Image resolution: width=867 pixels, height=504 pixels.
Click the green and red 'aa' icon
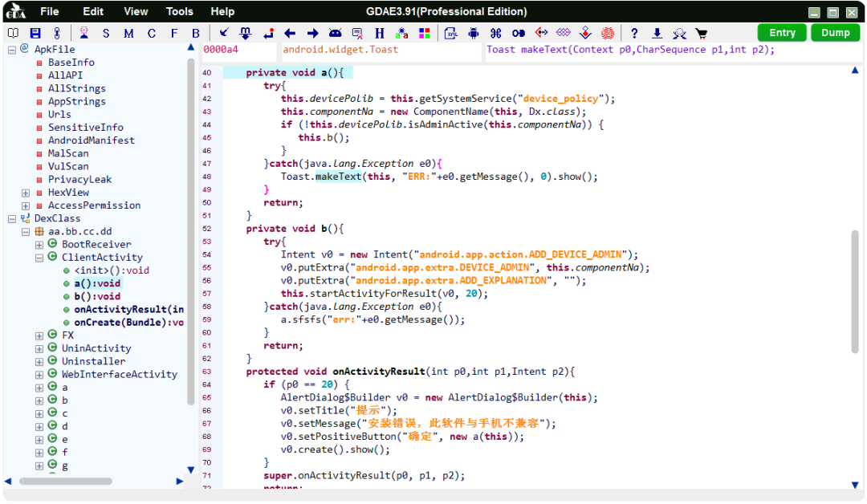(402, 33)
